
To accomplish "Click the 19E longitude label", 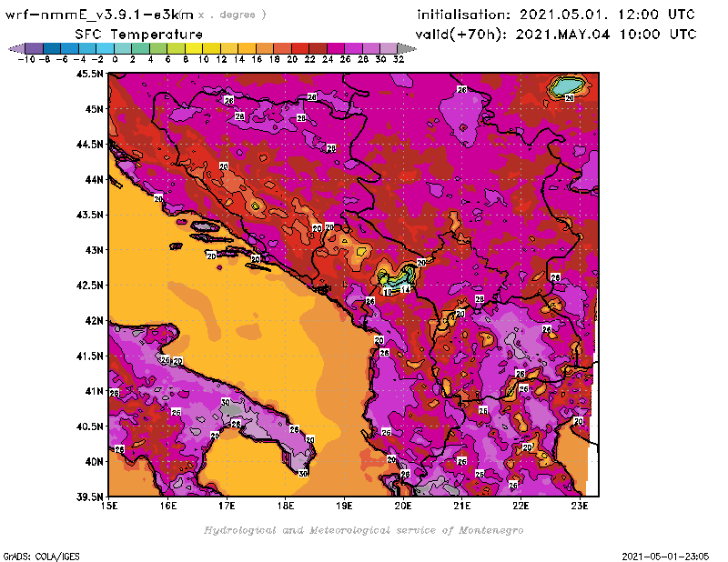I will (x=345, y=506).
